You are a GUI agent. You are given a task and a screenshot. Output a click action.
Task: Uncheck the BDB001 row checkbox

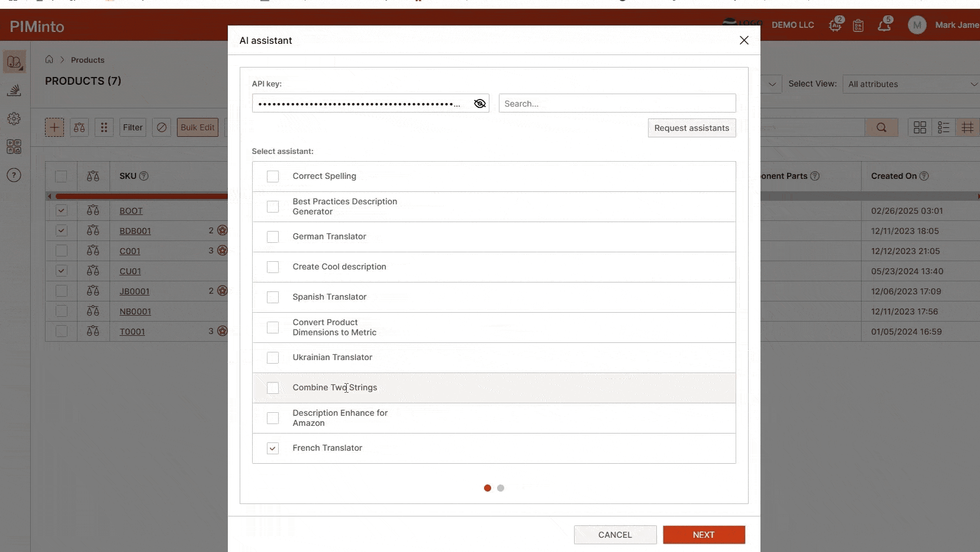[x=61, y=230]
